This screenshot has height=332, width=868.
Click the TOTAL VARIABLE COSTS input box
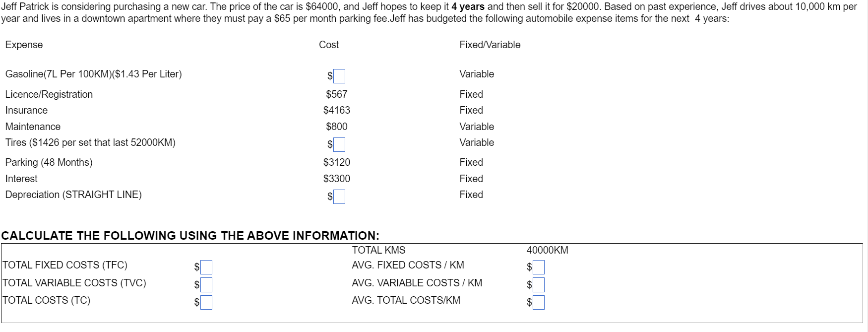tap(206, 285)
